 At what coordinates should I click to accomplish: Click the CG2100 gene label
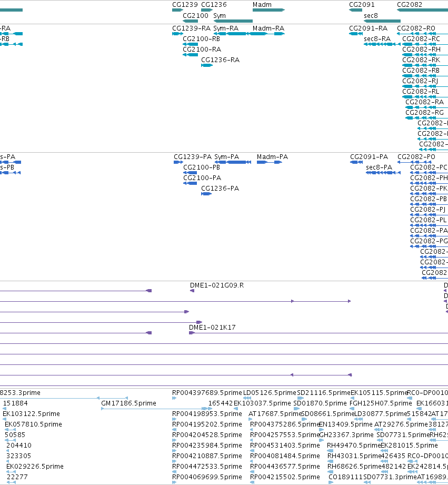tap(195, 16)
